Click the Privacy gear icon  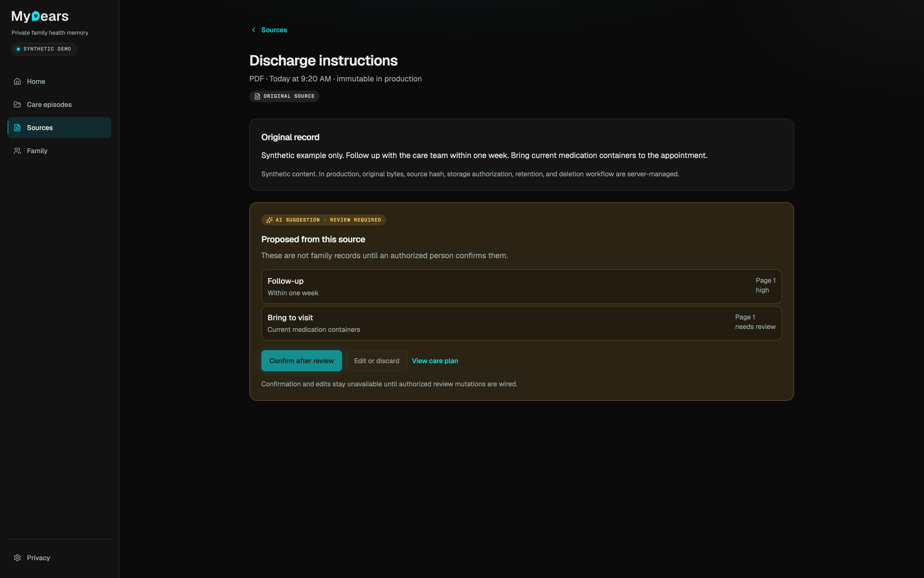(x=17, y=558)
